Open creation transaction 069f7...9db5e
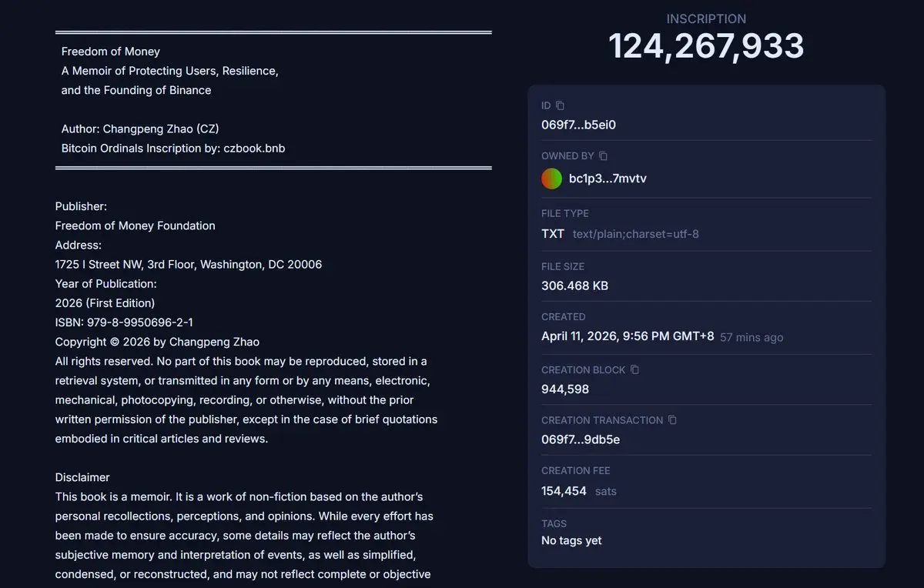 (x=581, y=440)
